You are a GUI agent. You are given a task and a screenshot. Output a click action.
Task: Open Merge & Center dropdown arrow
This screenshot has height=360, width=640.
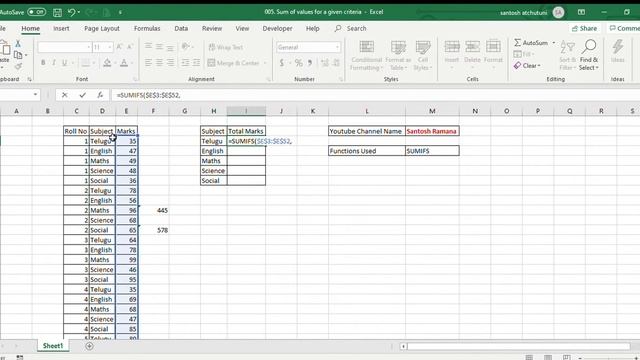265,63
